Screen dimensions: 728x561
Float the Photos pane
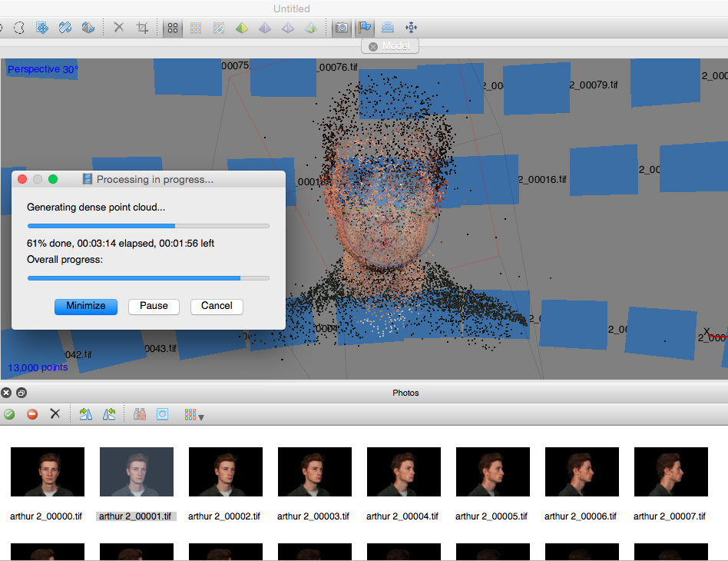pyautogui.click(x=22, y=393)
